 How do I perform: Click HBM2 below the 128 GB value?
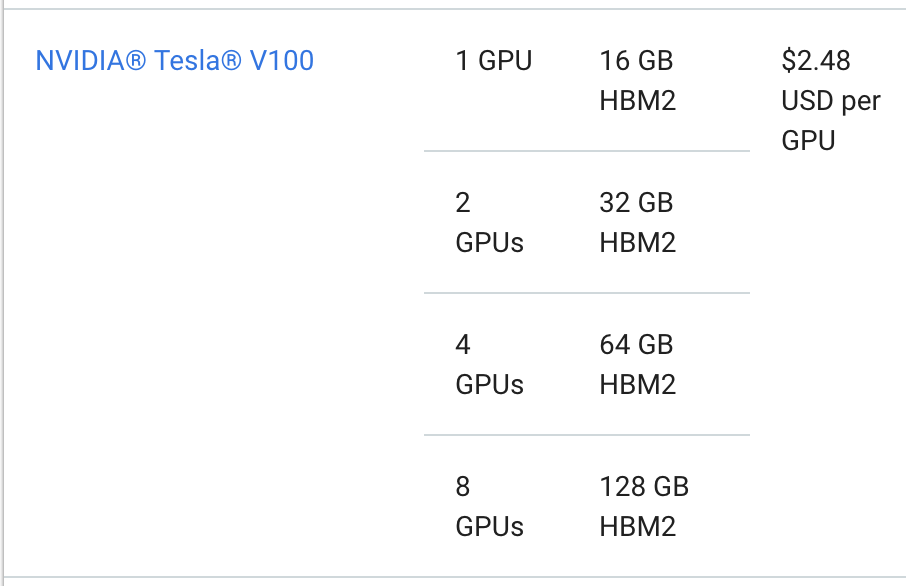point(638,527)
